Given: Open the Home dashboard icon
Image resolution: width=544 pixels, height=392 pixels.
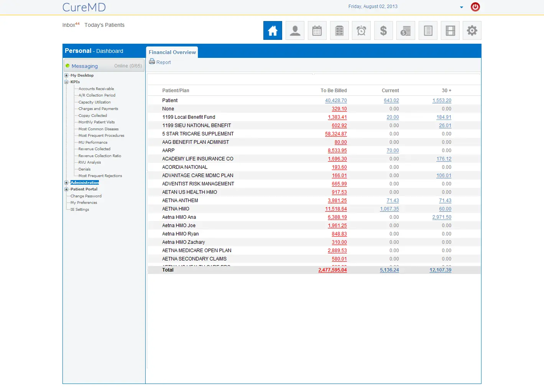Looking at the screenshot, I should pos(273,31).
